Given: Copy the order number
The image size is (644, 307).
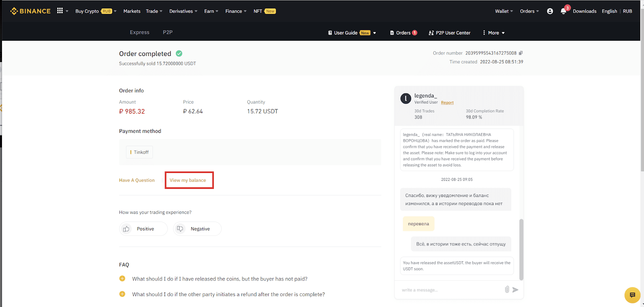Looking at the screenshot, I should 521,53.
